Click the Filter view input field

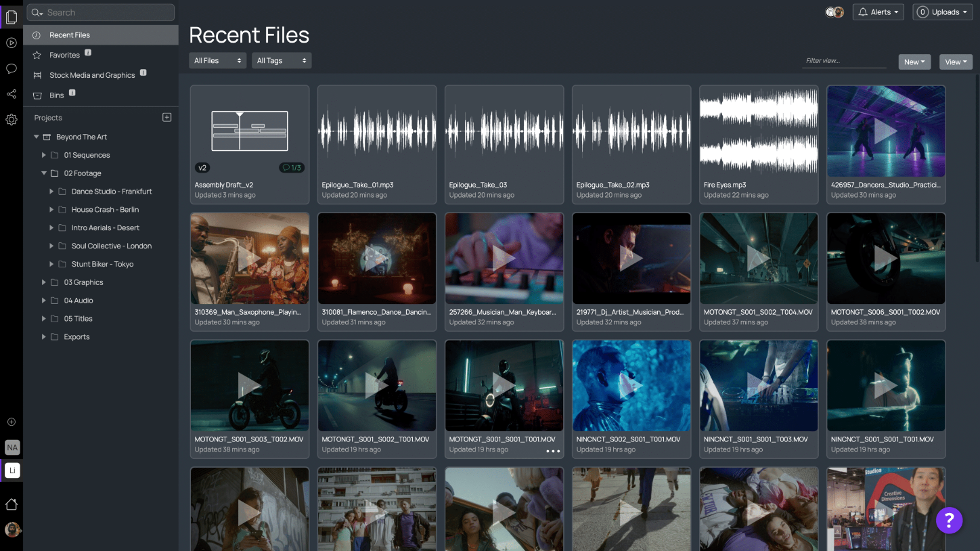coord(844,61)
